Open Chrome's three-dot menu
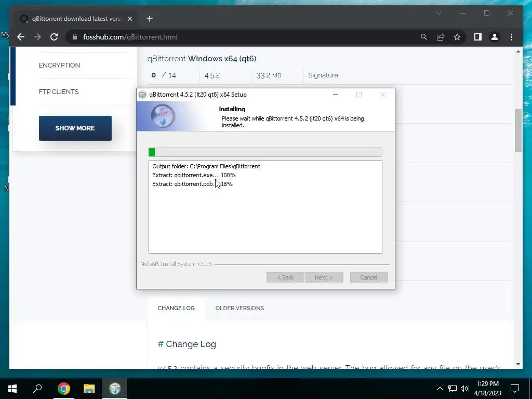This screenshot has width=532, height=399. pos(511,37)
